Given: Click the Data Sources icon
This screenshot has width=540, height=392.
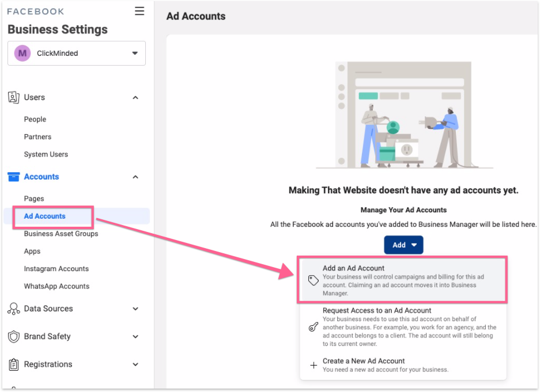Looking at the screenshot, I should pos(14,309).
